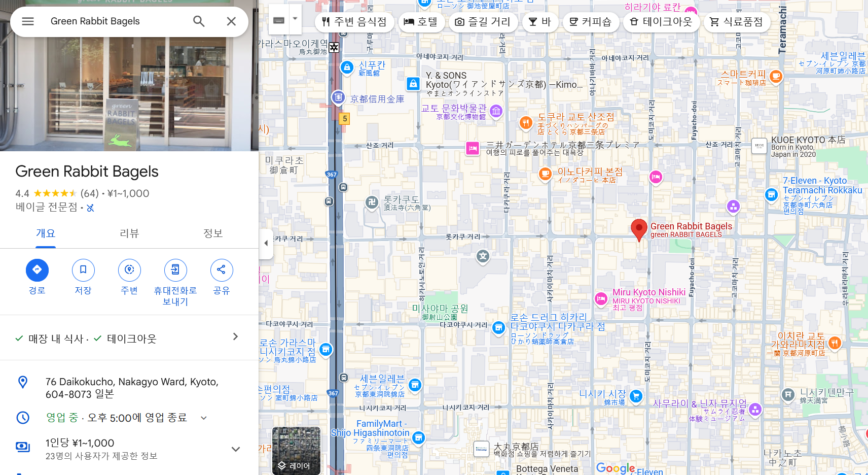Open the Green Rabbit Bagels storefront photo
Viewport: 868px width, 475px height.
129,94
